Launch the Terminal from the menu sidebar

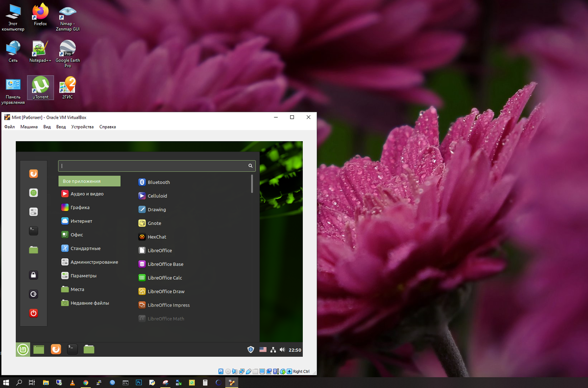pyautogui.click(x=33, y=231)
